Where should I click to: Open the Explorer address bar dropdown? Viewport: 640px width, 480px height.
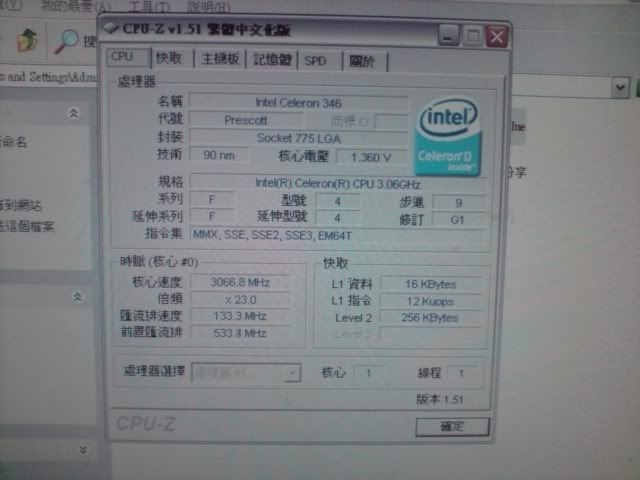coord(618,86)
